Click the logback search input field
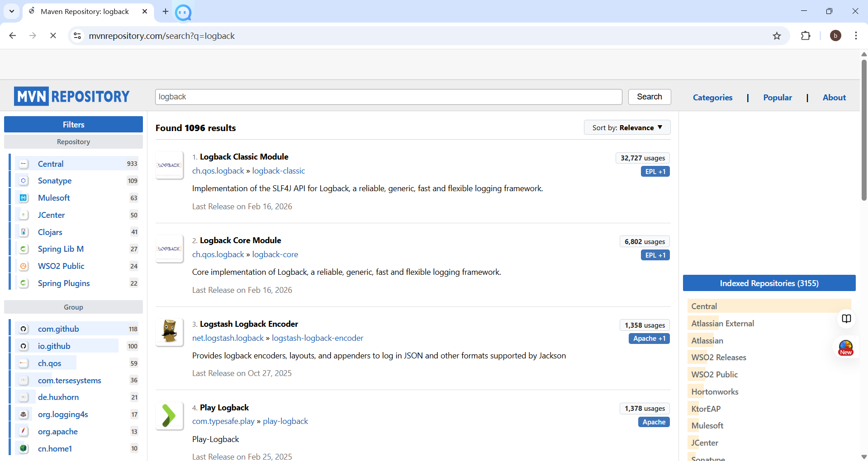Viewport: 868px width, 461px height. pos(389,97)
